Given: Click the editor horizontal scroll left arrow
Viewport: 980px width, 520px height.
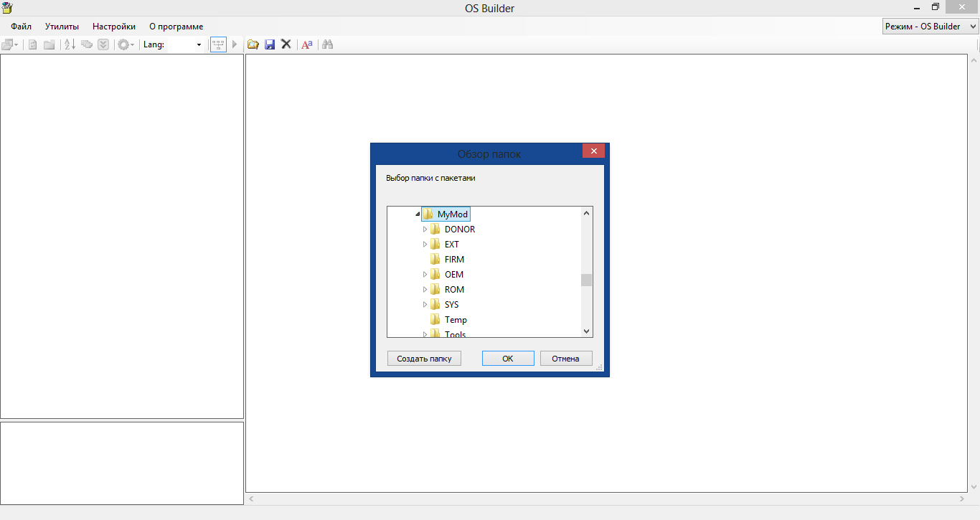Looking at the screenshot, I should (x=250, y=498).
